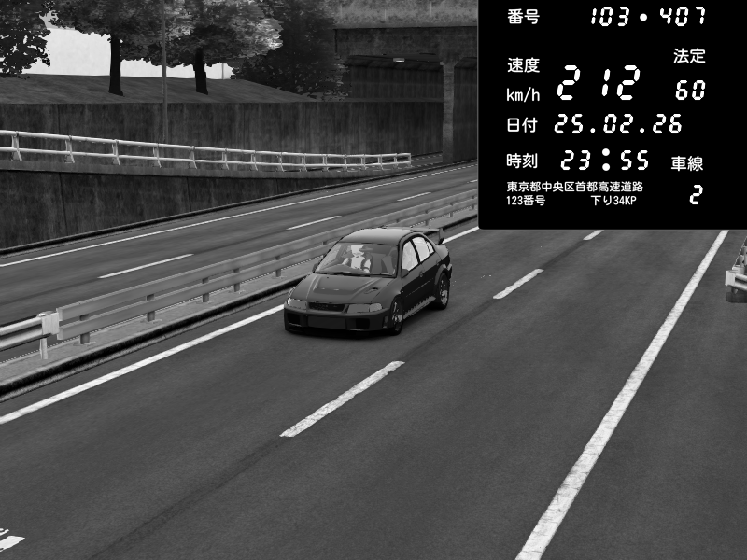Click the rear spoiler on the car
This screenshot has width=747, height=560.
click(429, 233)
